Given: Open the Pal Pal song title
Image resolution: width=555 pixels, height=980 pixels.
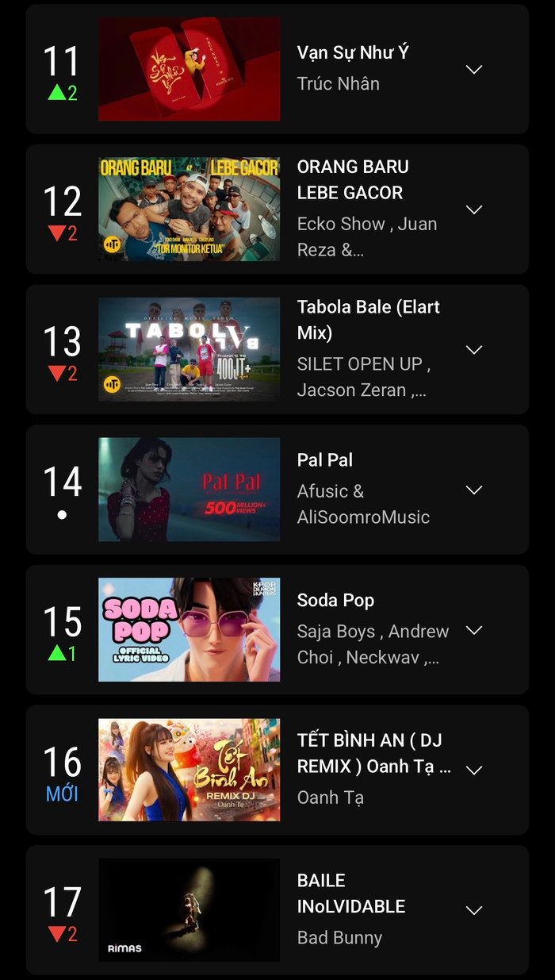Looking at the screenshot, I should coord(325,460).
